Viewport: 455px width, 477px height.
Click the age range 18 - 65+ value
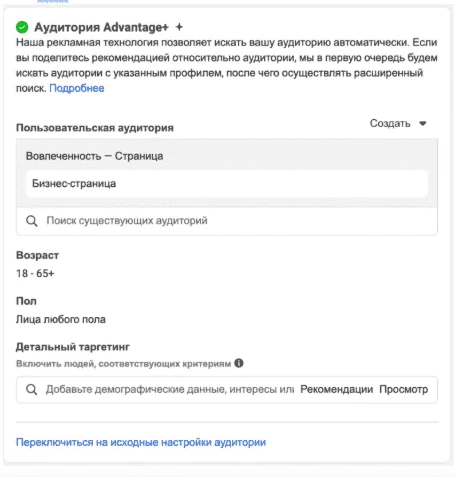[x=35, y=273]
